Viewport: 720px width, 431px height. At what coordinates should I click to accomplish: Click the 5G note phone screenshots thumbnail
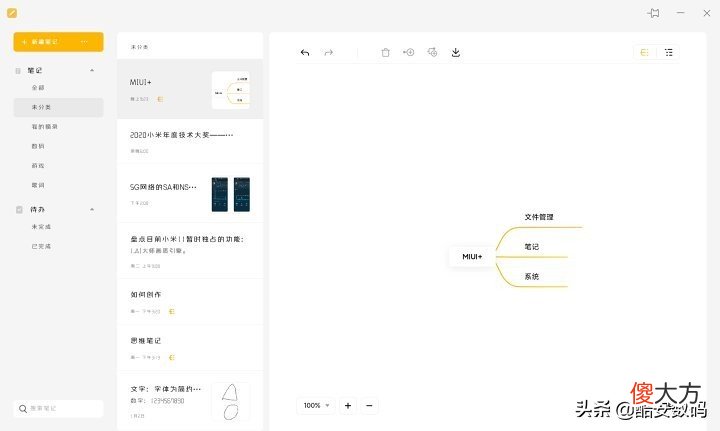tap(231, 194)
